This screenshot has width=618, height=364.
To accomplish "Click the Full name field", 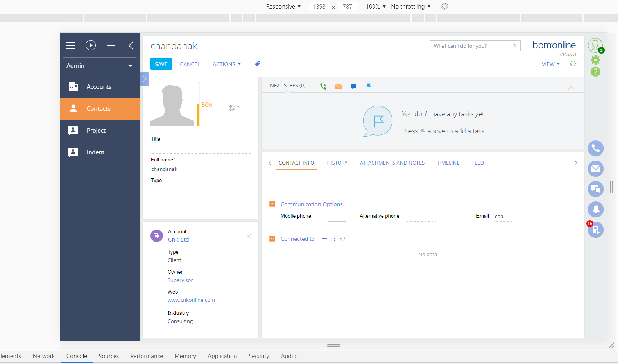I will [201, 169].
